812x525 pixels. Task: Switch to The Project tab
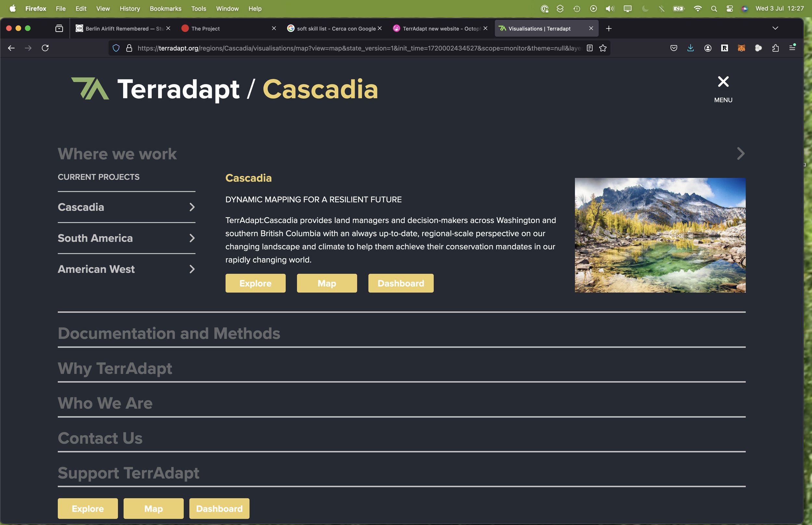pos(228,29)
